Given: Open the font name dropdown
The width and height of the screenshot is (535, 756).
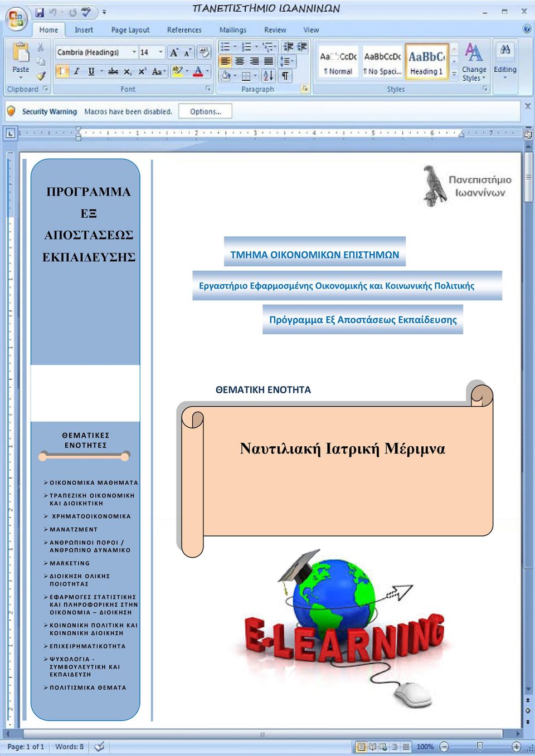Looking at the screenshot, I should tap(134, 52).
